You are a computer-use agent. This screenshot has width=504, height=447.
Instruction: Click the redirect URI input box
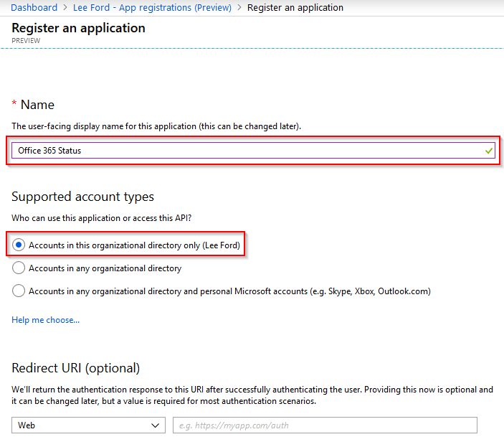[325, 425]
